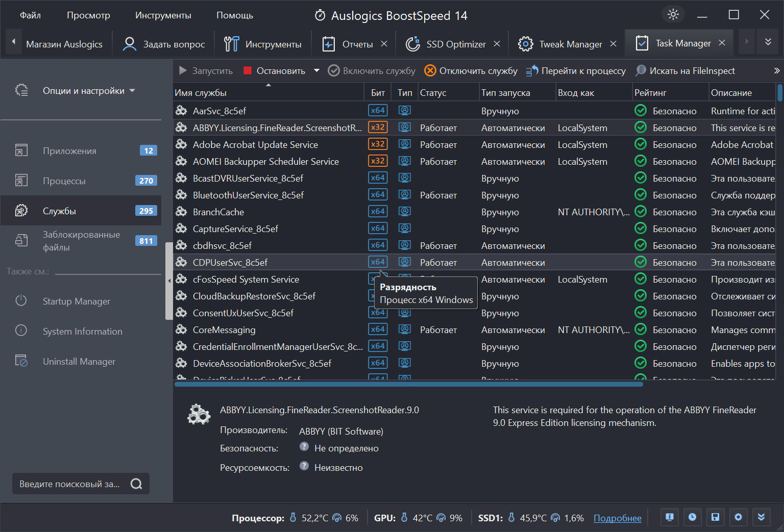784x532 pixels.
Task: Toggle the light/dark theme sun icon
Action: coord(673,15)
